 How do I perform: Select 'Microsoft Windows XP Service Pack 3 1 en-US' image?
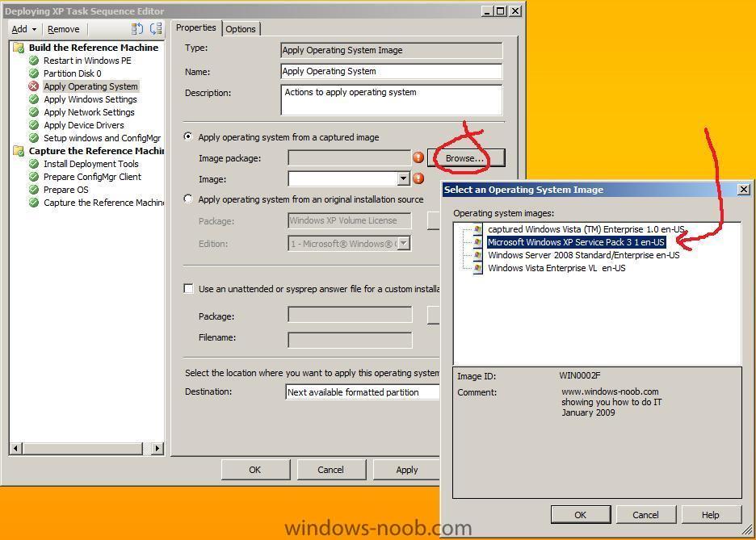pyautogui.click(x=576, y=242)
